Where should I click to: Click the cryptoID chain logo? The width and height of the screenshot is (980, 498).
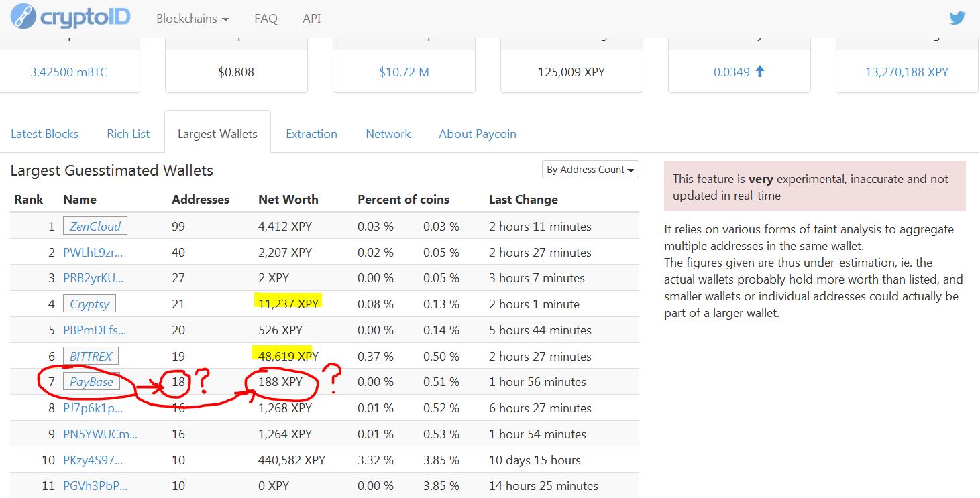point(71,17)
